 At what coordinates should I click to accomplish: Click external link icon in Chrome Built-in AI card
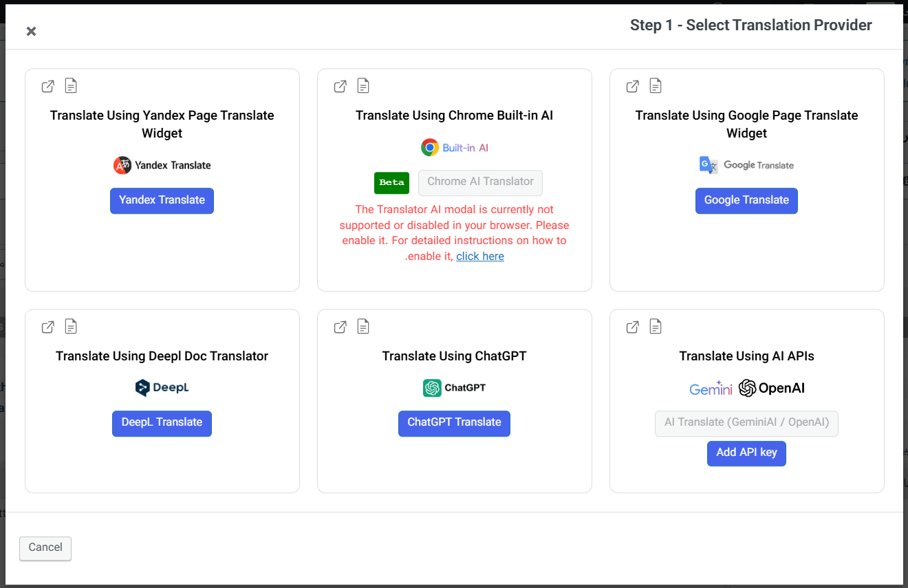point(340,86)
